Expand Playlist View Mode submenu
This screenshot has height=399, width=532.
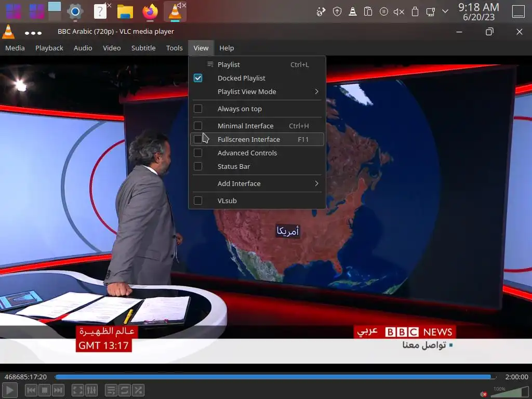pyautogui.click(x=257, y=91)
